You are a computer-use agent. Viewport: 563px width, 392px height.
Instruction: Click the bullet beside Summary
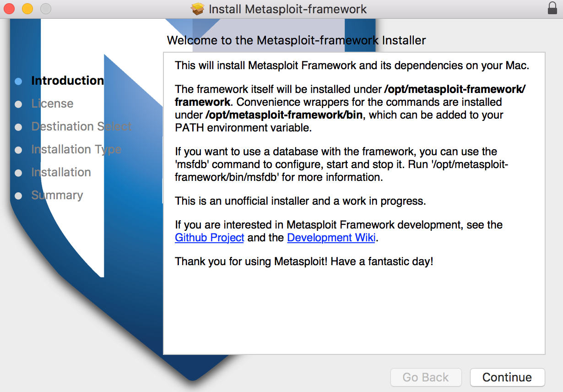[x=18, y=196]
